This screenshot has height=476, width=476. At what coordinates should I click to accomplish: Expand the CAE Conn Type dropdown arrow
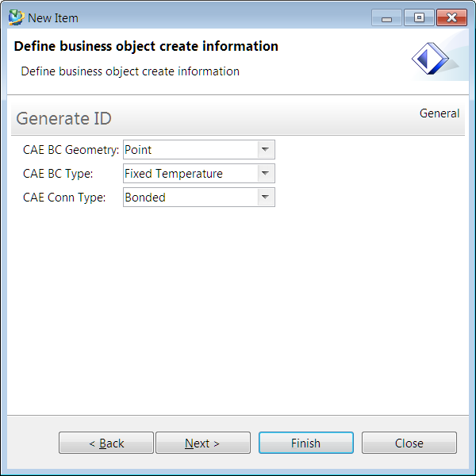[266, 198]
